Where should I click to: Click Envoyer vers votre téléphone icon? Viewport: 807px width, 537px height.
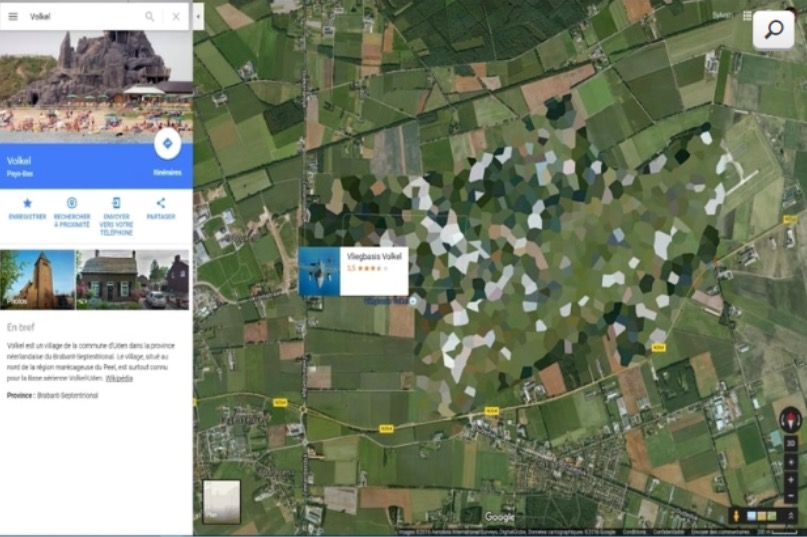pyautogui.click(x=116, y=203)
